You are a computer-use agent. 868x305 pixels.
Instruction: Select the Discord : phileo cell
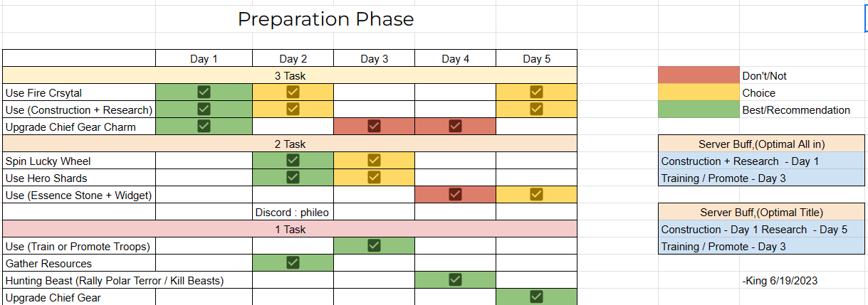[x=293, y=212]
